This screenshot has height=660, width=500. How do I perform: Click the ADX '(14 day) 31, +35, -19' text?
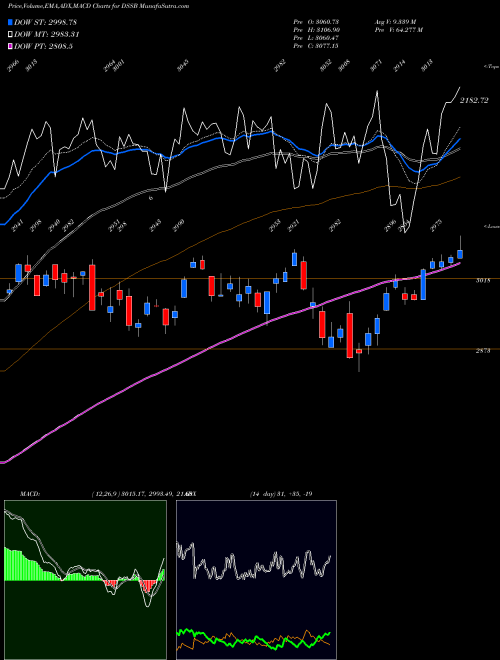(x=281, y=494)
